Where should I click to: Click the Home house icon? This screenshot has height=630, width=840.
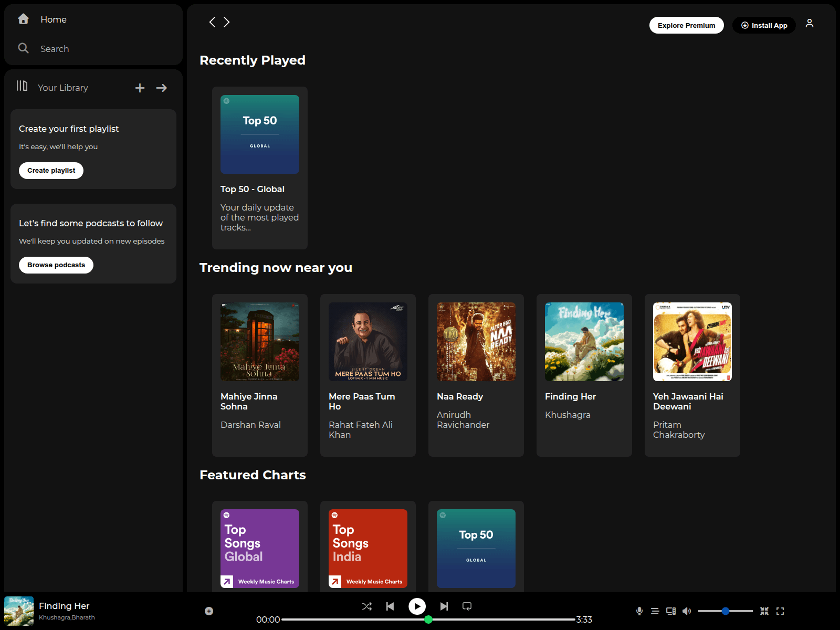point(23,19)
